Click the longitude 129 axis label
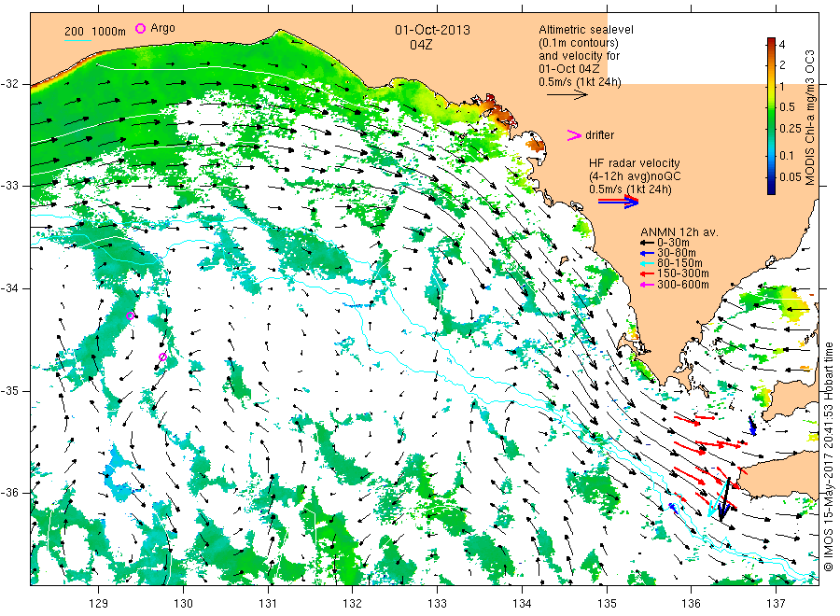The height and width of the screenshot is (616, 840). click(99, 604)
